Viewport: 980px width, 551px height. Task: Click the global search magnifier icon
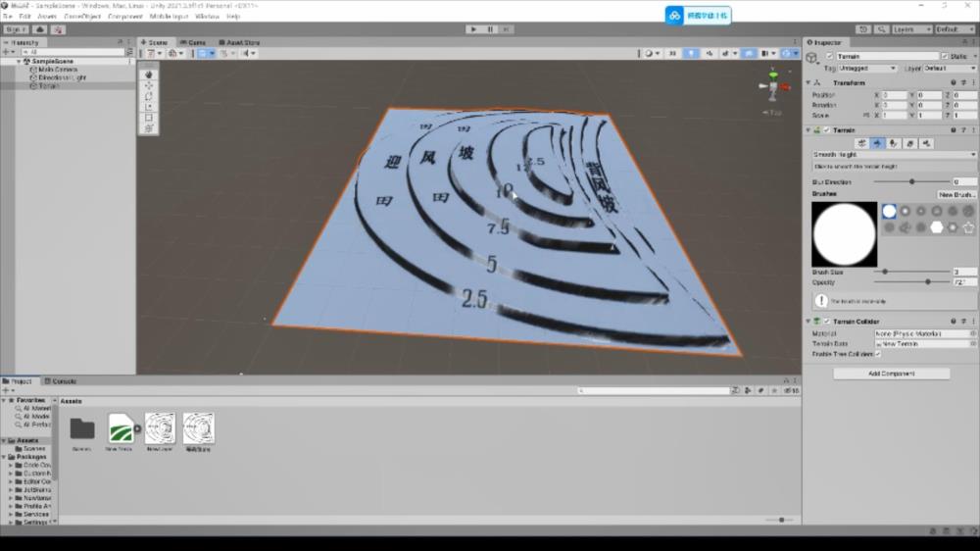(x=881, y=29)
